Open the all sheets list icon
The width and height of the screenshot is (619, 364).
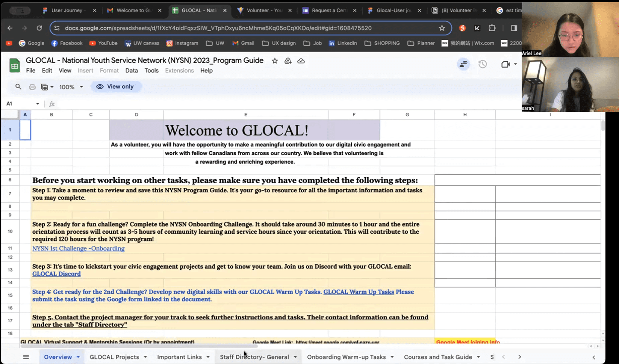point(26,357)
